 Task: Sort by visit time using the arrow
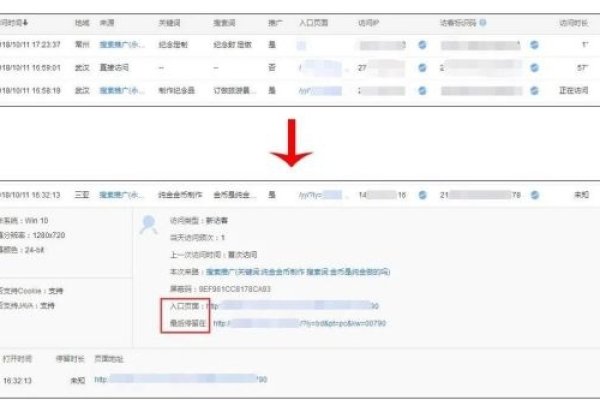(25, 23)
